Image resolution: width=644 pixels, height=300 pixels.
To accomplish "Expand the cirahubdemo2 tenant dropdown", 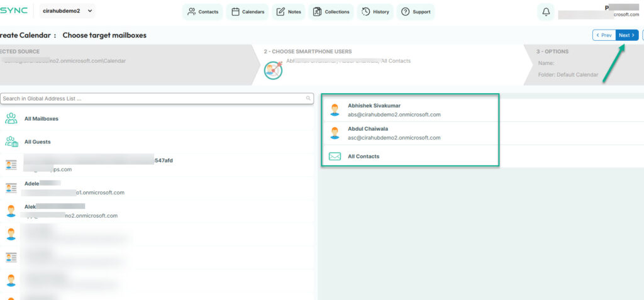I will 67,11.
